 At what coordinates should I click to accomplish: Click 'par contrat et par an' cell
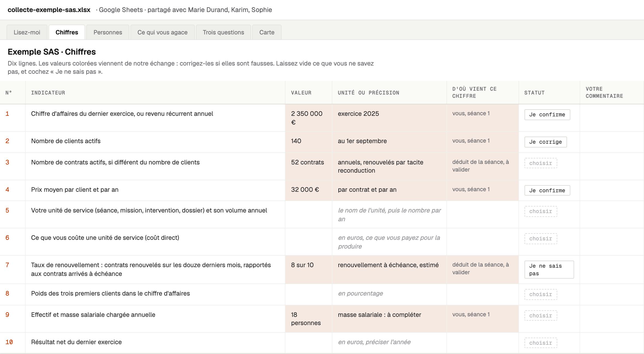[x=389, y=190]
